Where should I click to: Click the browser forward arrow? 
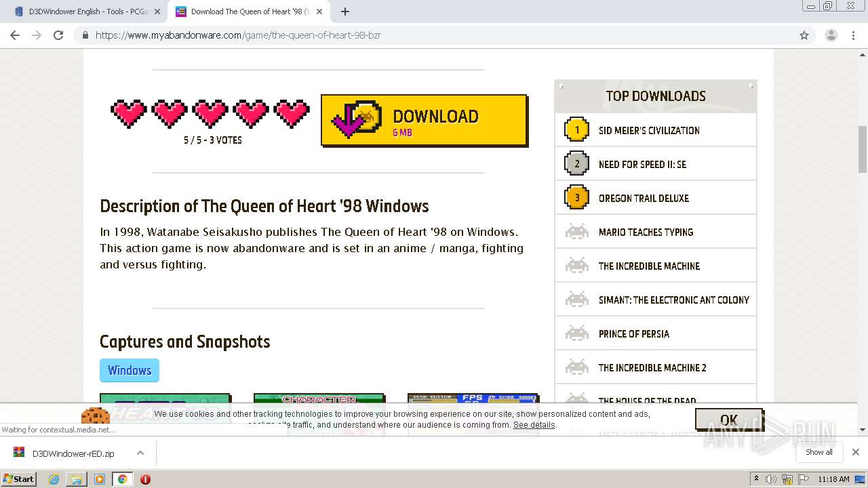pyautogui.click(x=37, y=35)
